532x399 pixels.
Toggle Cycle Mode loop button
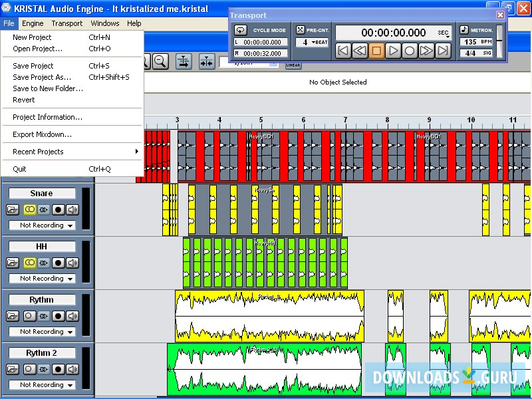tap(241, 30)
